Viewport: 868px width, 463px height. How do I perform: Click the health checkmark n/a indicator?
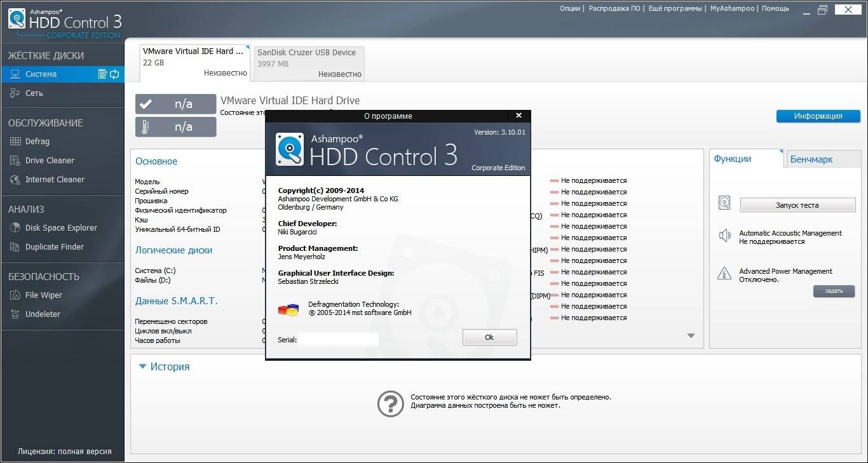click(x=175, y=104)
